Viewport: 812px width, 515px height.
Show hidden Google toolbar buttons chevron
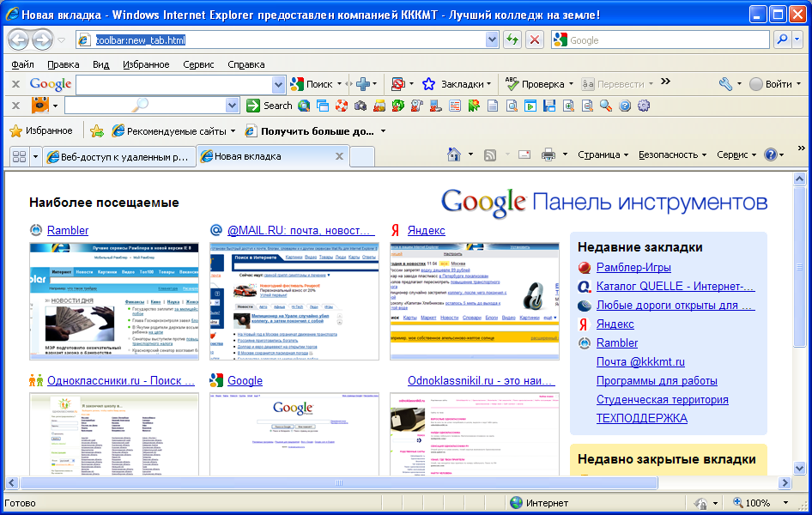[x=665, y=82]
